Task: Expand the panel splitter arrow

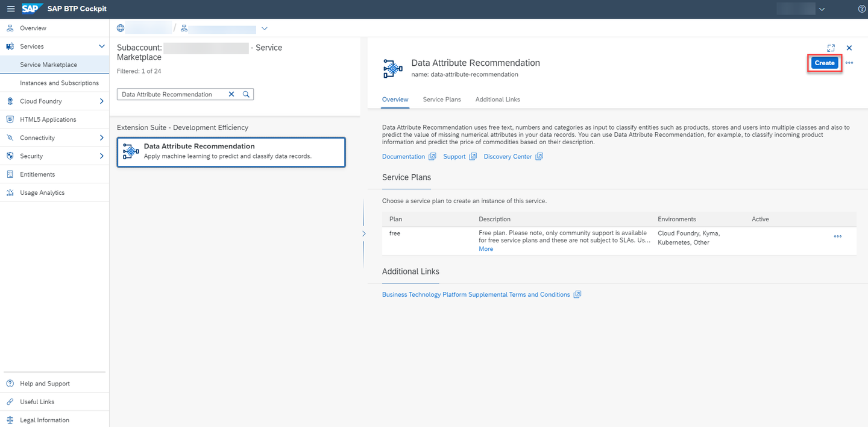Action: (x=363, y=233)
